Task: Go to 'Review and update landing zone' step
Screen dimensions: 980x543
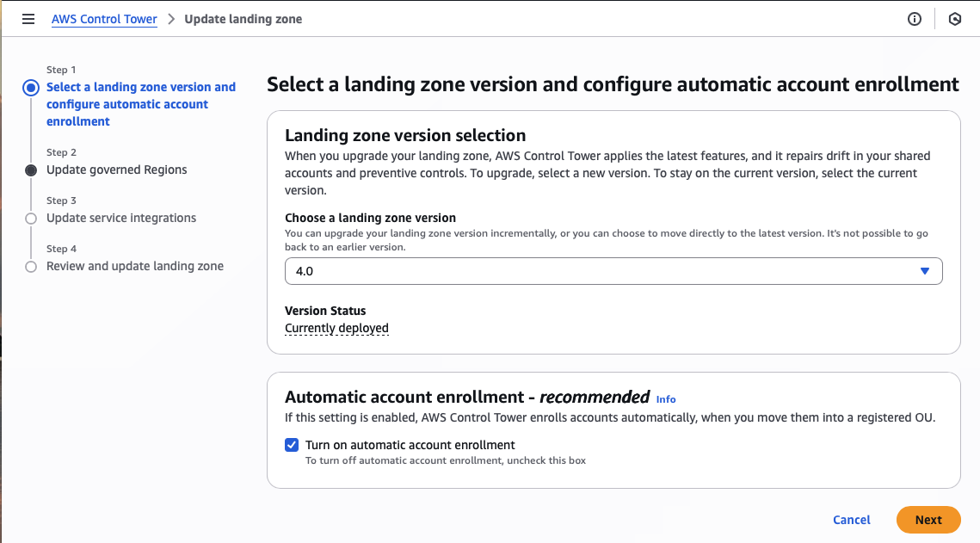Action: click(135, 266)
